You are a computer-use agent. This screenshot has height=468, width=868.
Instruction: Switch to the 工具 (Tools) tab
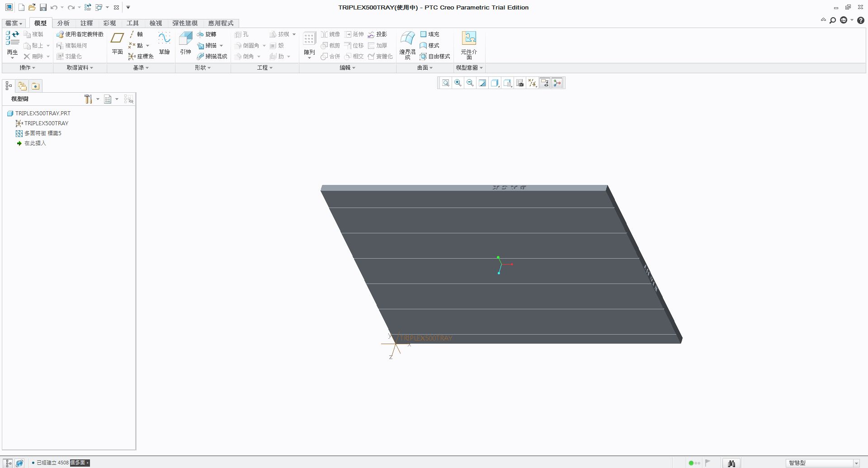[x=132, y=23]
